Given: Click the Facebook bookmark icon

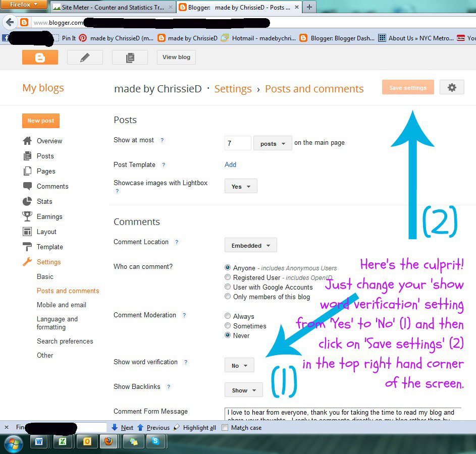Looking at the screenshot, I should [x=5, y=38].
